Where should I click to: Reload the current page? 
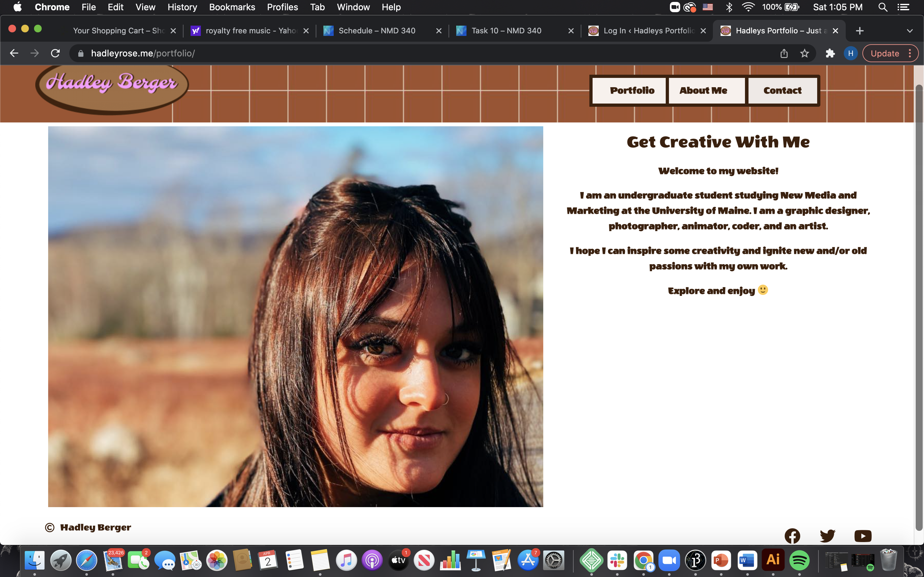(56, 54)
